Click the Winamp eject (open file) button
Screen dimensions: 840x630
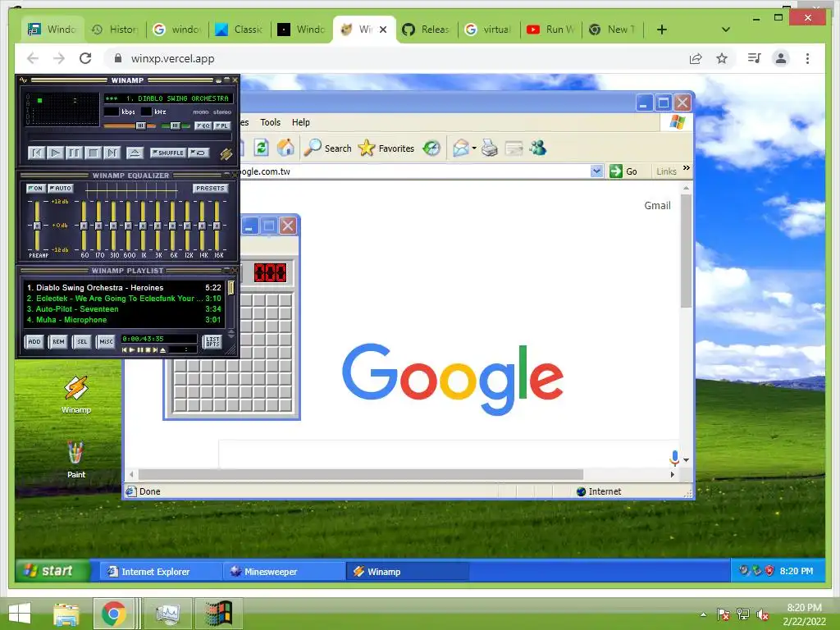[x=135, y=153]
